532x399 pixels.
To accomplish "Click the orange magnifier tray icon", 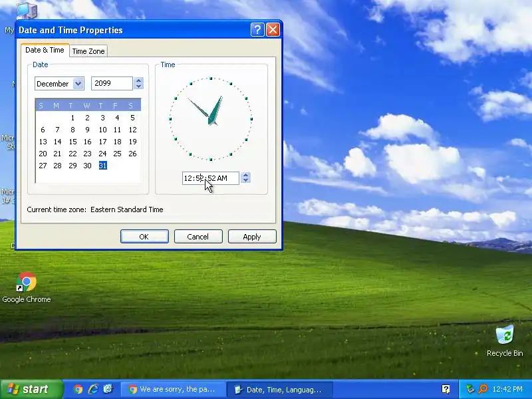I will tap(483, 389).
